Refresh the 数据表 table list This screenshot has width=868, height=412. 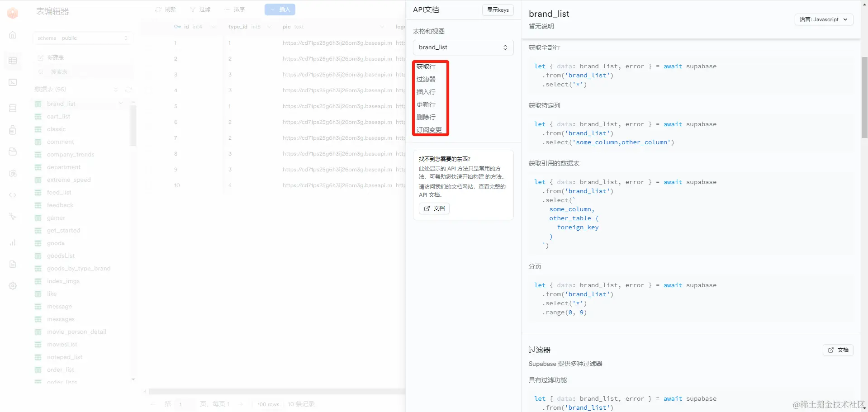coord(128,90)
